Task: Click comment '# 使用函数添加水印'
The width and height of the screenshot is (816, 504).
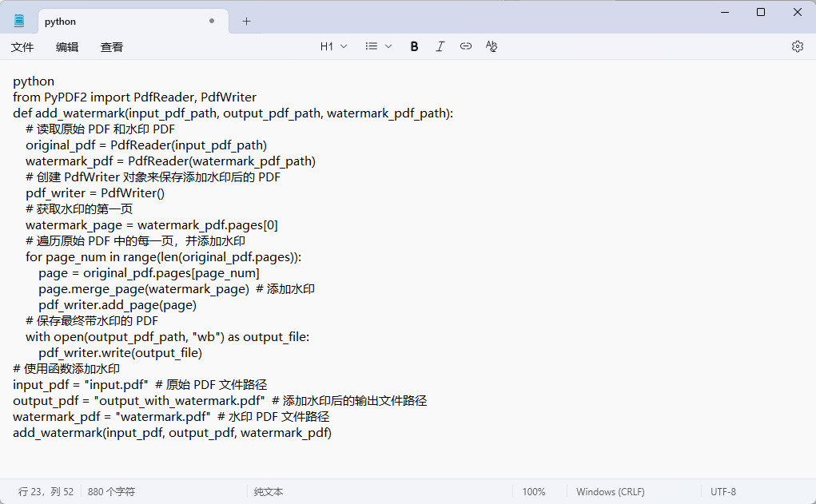Action: (x=66, y=369)
